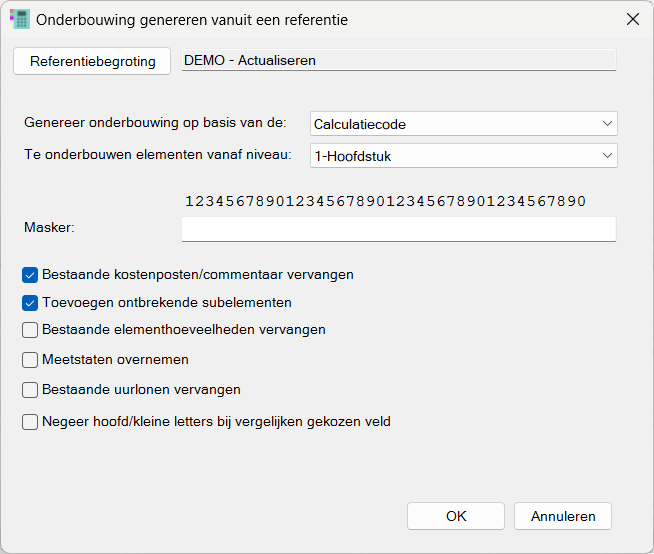Uncheck Toevoegen ontbrekende subelementen
This screenshot has height=554, width=654.
coord(30,303)
